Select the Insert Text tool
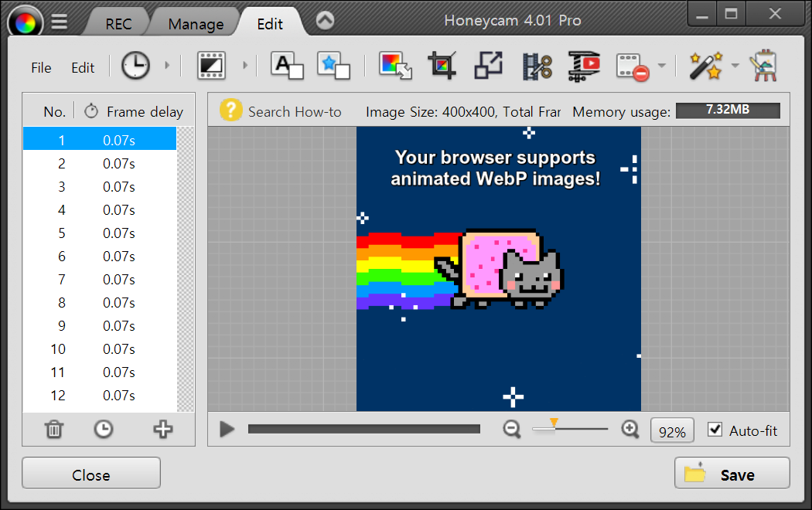The image size is (812, 510). click(287, 66)
